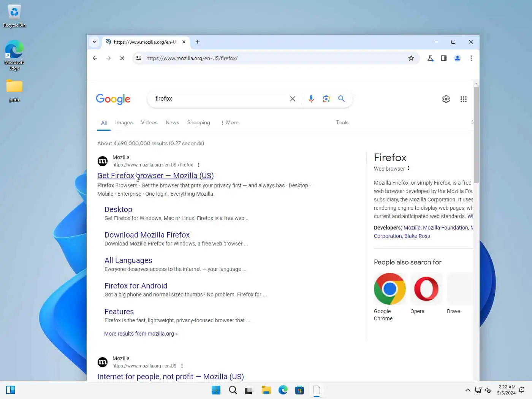Open the Features sitelink
532x399 pixels.
[119, 312]
